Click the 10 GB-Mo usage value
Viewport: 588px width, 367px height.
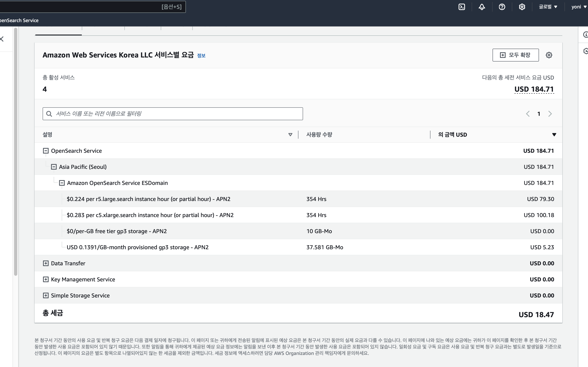point(319,231)
